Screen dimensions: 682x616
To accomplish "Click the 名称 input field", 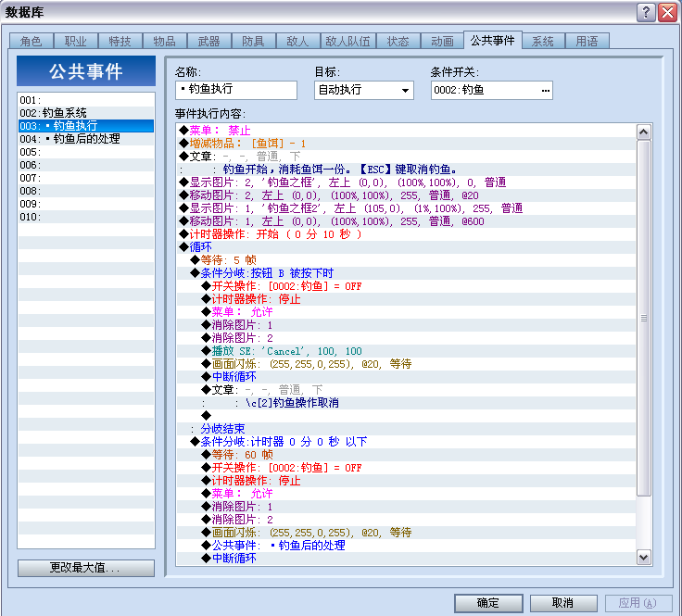I will coord(236,90).
